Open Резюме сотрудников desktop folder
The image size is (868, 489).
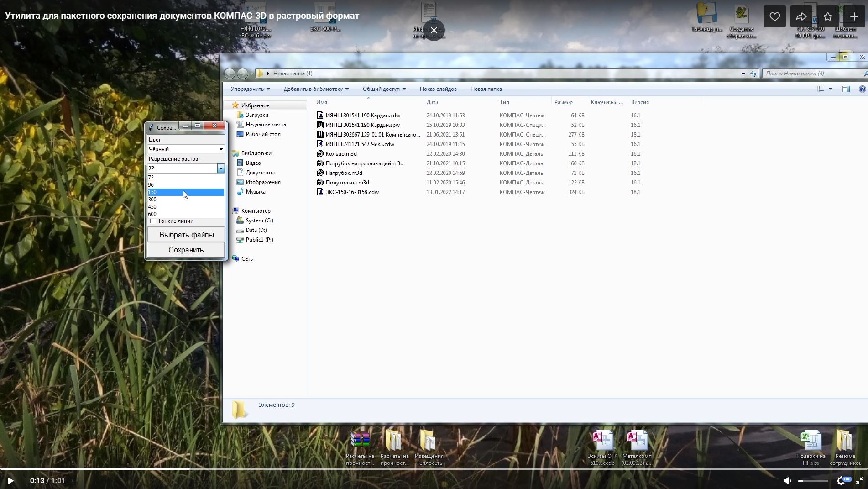pos(845,448)
